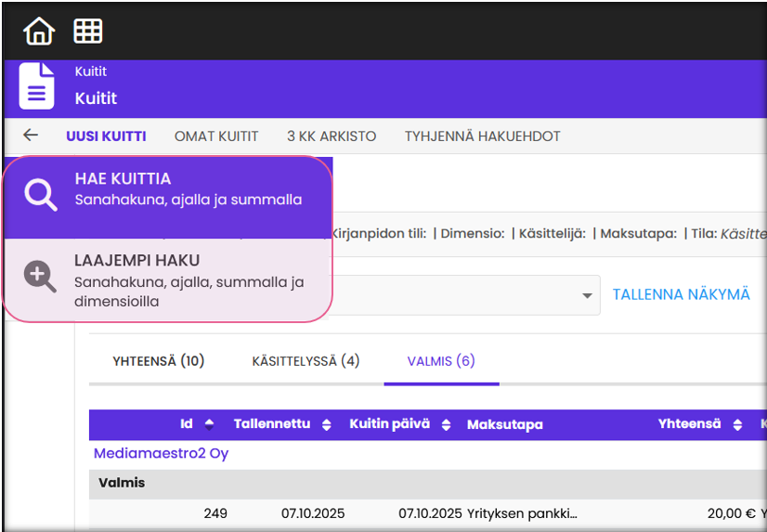The height and width of the screenshot is (532, 767).
Task: Expand the saved view dropdown arrow
Action: [x=586, y=295]
